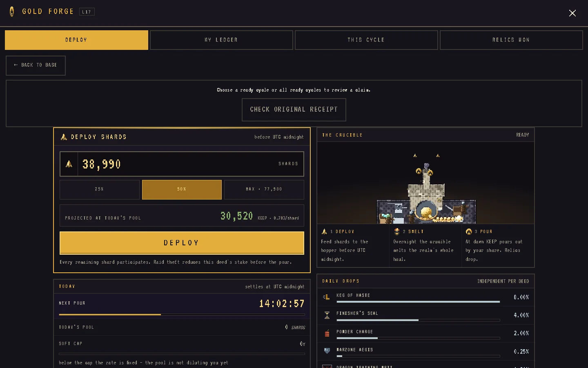Click the step 2 Smelt barrel icon
This screenshot has width=588, height=368.
tap(396, 231)
